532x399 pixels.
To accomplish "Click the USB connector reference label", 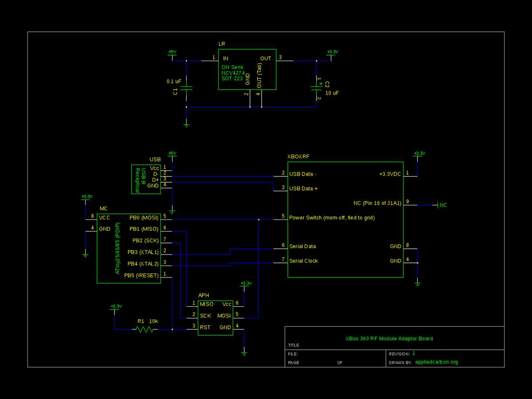I will 155,160.
